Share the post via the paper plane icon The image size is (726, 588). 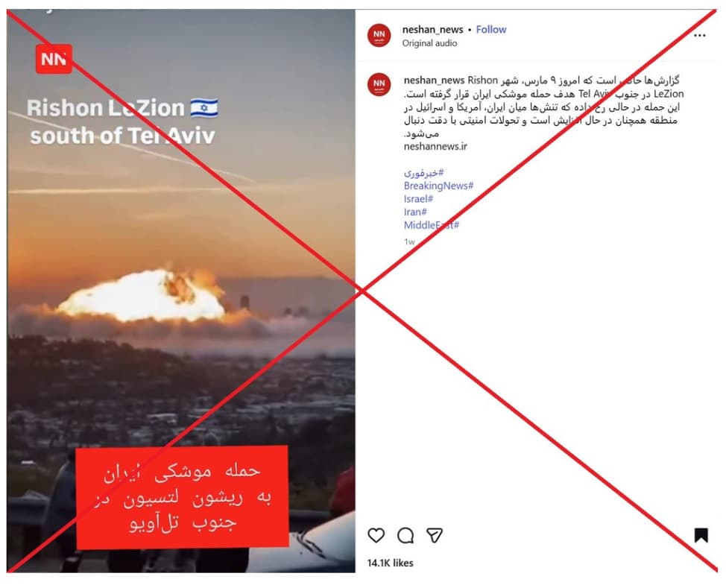click(435, 535)
